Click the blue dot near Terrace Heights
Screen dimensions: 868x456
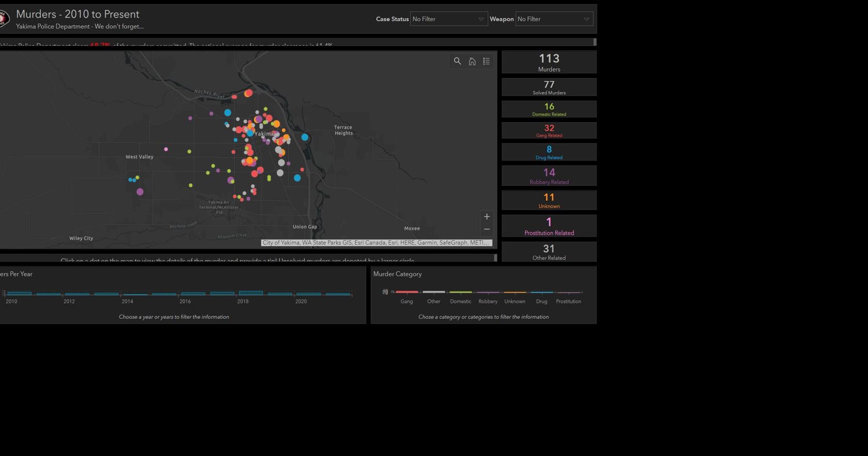(305, 137)
